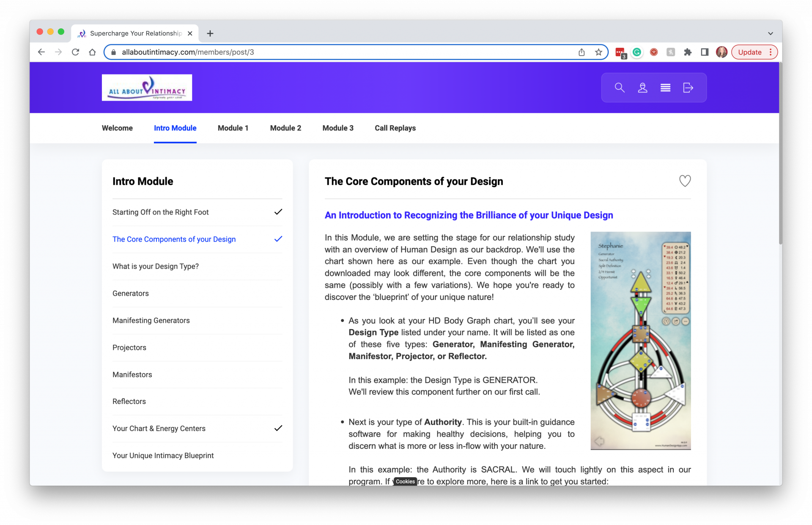Click the logout arrow icon
This screenshot has height=525, width=812.
[x=688, y=88]
